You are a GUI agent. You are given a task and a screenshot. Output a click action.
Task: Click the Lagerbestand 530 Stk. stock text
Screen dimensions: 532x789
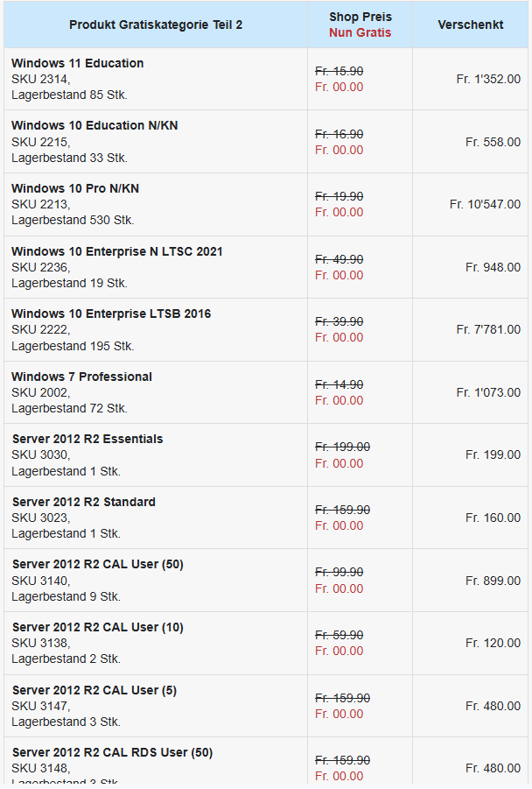coord(73,220)
